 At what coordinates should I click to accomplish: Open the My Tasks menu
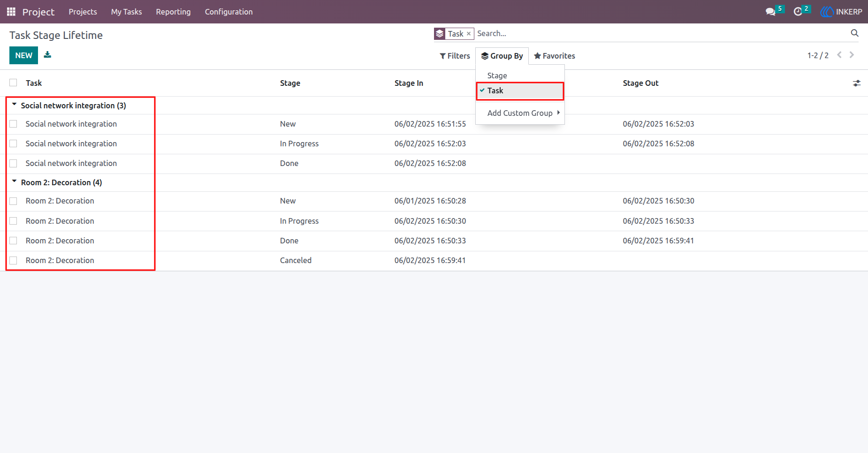coord(126,12)
